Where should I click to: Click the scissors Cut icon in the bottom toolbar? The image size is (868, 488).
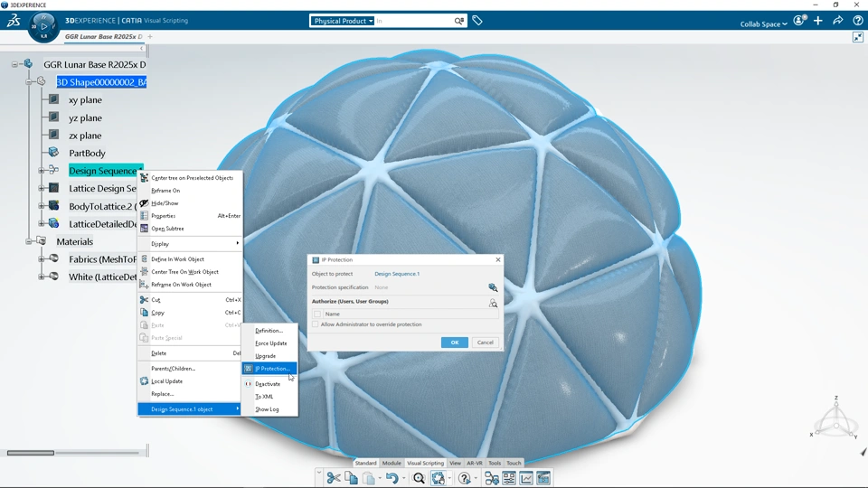pos(334,478)
